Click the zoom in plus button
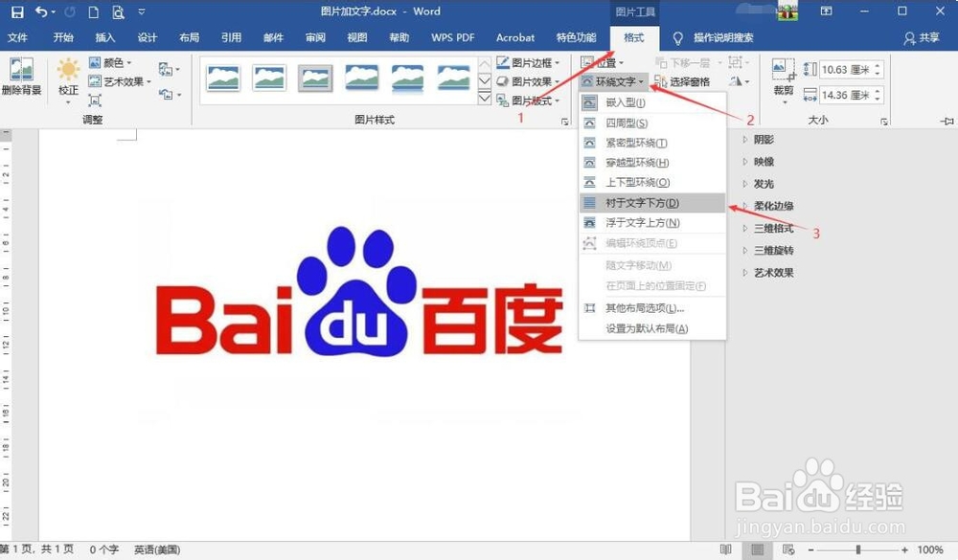The width and height of the screenshot is (958, 560). (904, 549)
